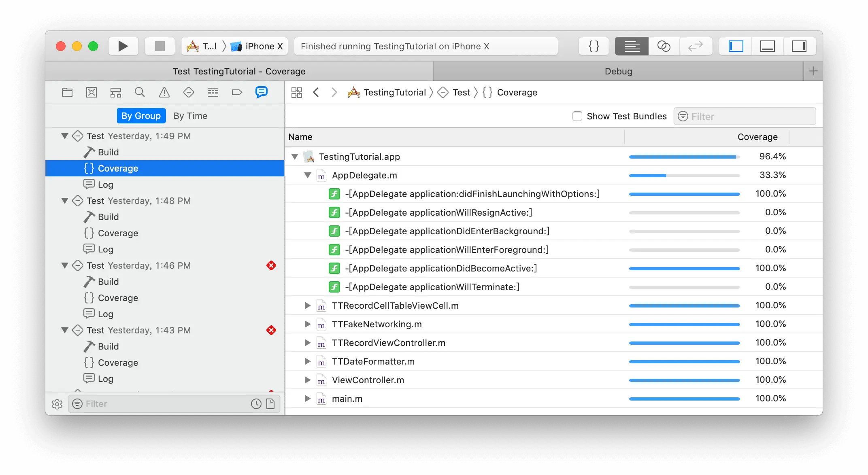Switch to the version editor
Viewport: 868px width, 475px height.
(696, 46)
